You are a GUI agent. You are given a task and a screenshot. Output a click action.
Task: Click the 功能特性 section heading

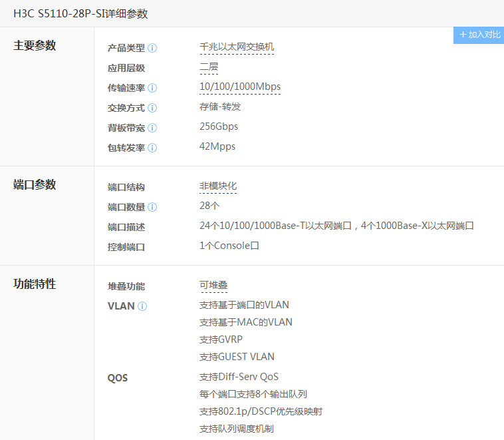35,284
